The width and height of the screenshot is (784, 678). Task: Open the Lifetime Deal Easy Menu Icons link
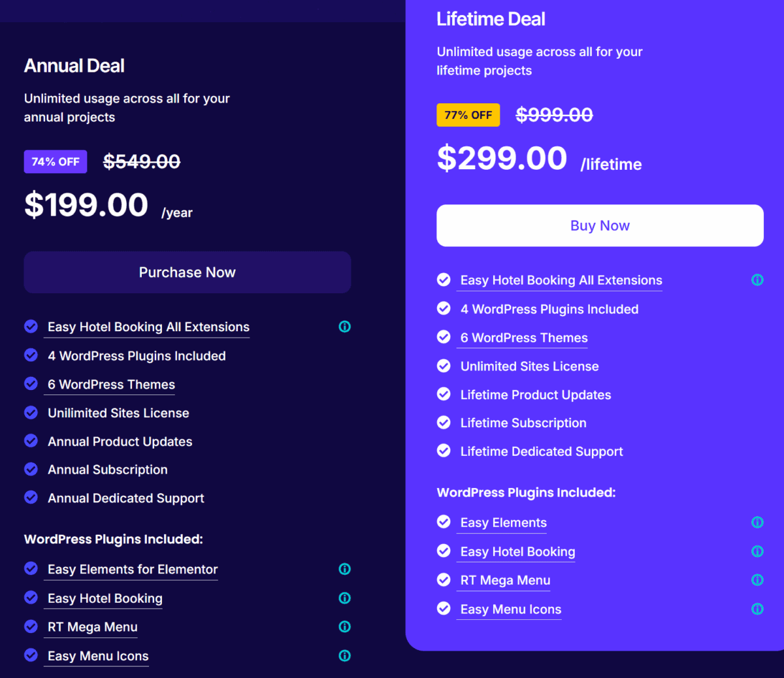pos(510,609)
